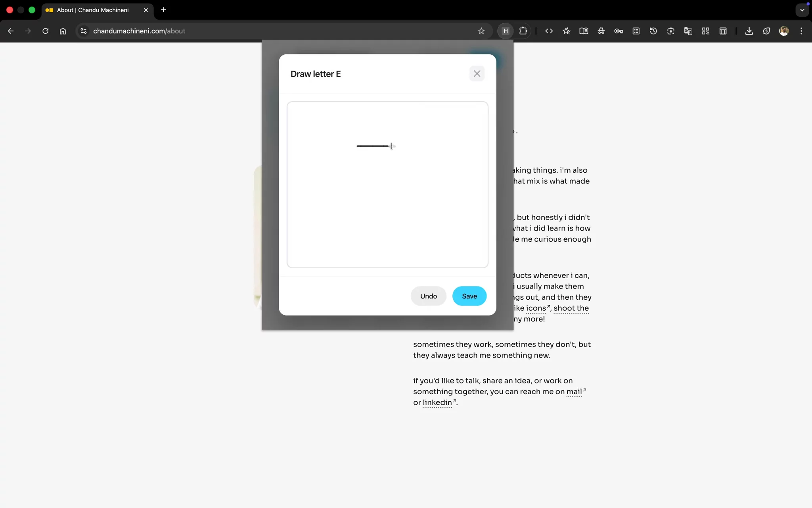This screenshot has width=812, height=508.
Task: Open a new tab with the plus button
Action: (x=163, y=10)
